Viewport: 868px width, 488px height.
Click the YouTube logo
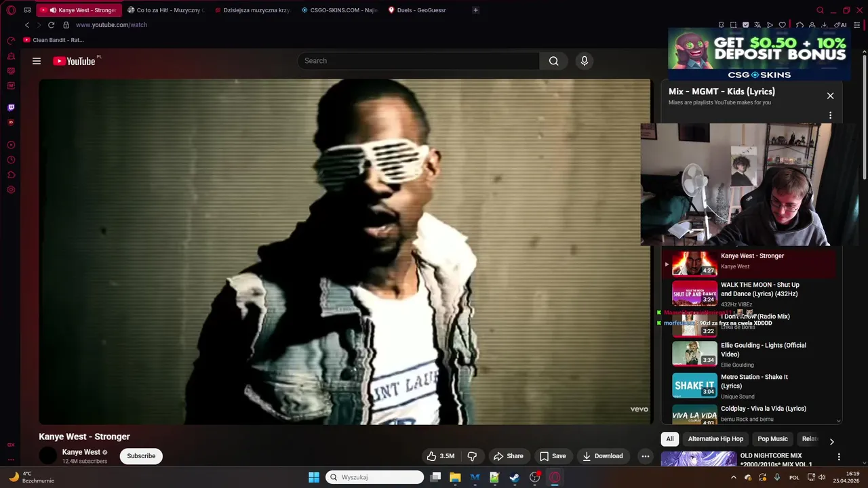tap(75, 61)
